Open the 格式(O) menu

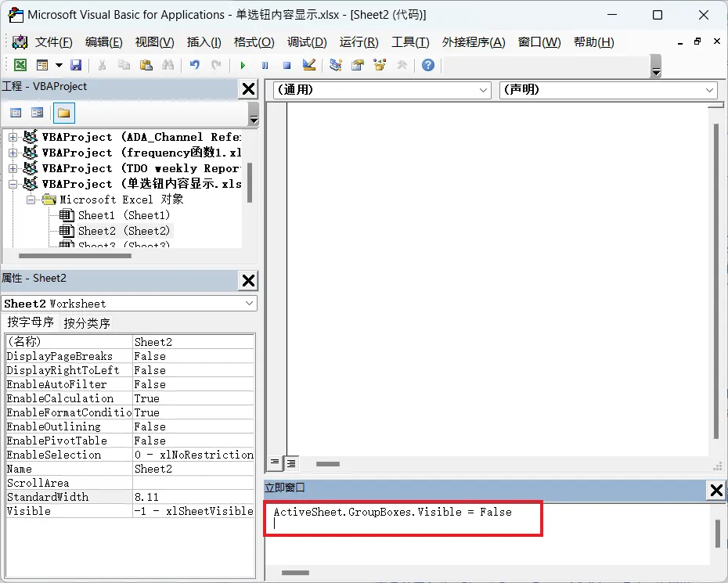tap(254, 42)
